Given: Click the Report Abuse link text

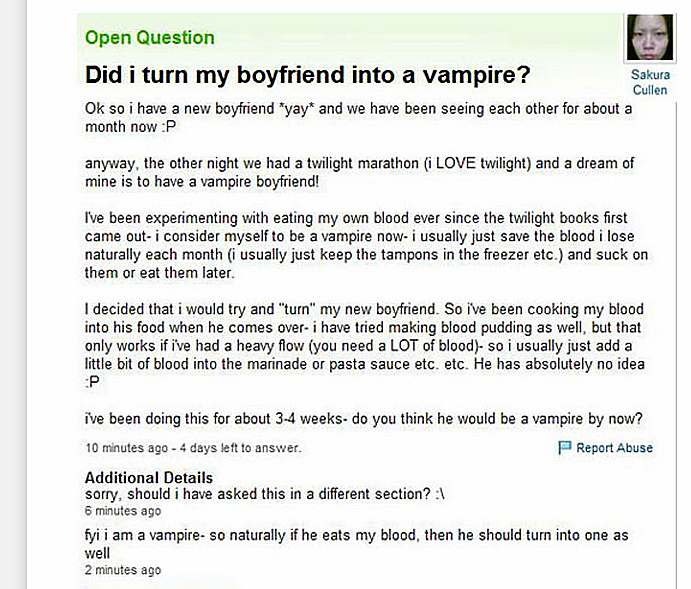Looking at the screenshot, I should tap(614, 448).
